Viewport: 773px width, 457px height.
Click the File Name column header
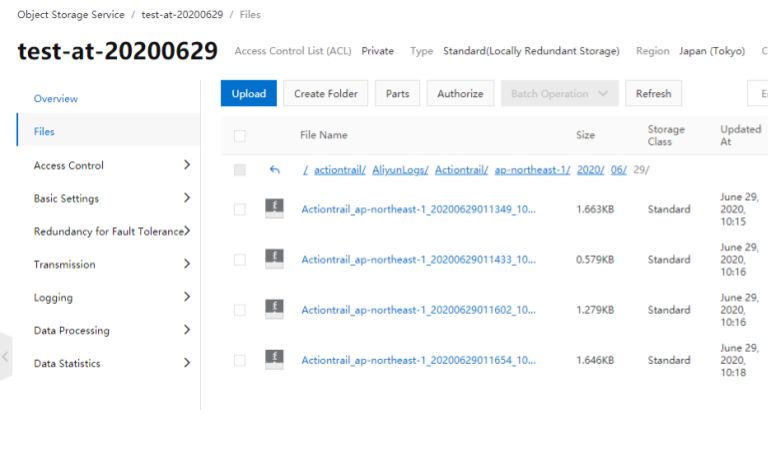324,135
